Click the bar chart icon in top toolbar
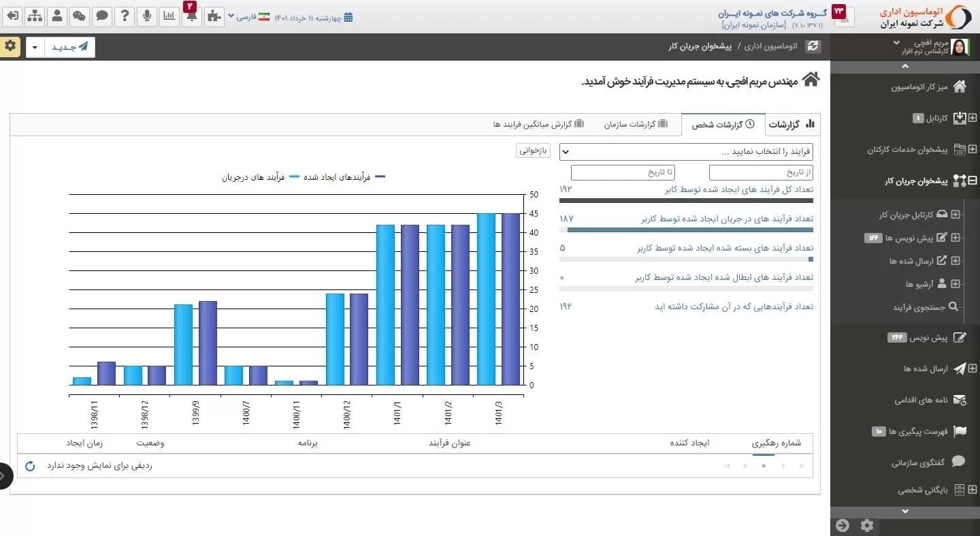Screen dimensions: 980x536 coord(169,16)
